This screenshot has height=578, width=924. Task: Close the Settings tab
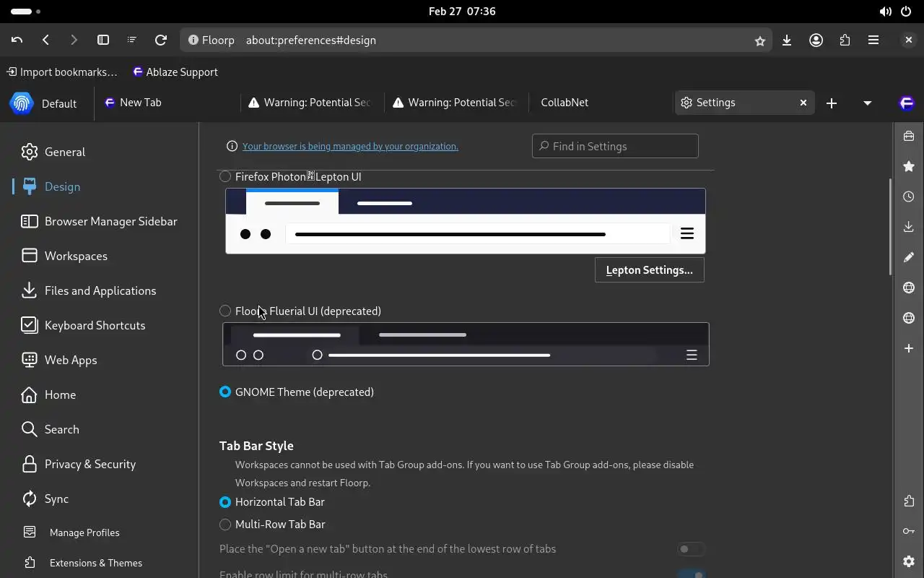click(803, 103)
